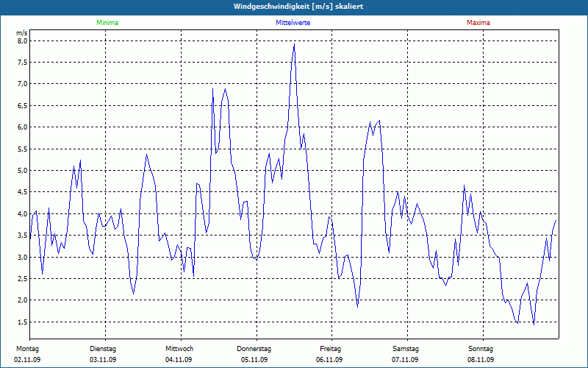Click the 07.11.09 date label

(405, 360)
